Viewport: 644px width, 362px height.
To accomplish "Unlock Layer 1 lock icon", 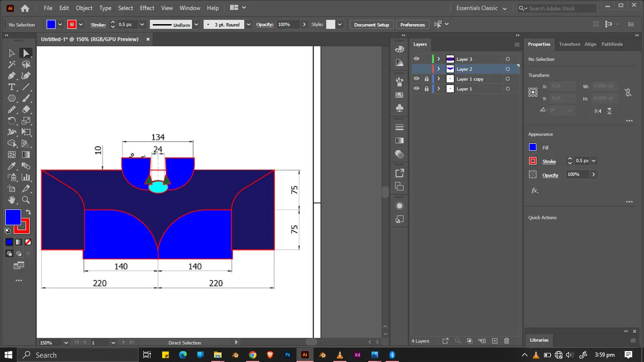I will 427,89.
